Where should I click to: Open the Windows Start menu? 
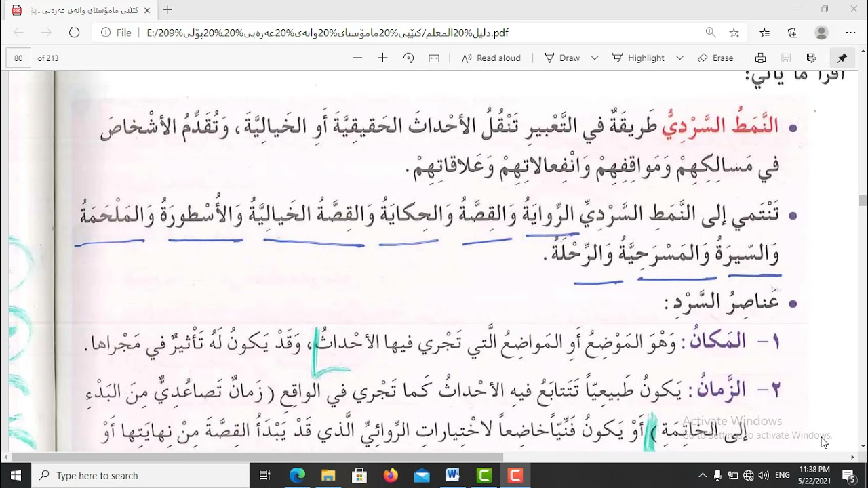(16, 475)
